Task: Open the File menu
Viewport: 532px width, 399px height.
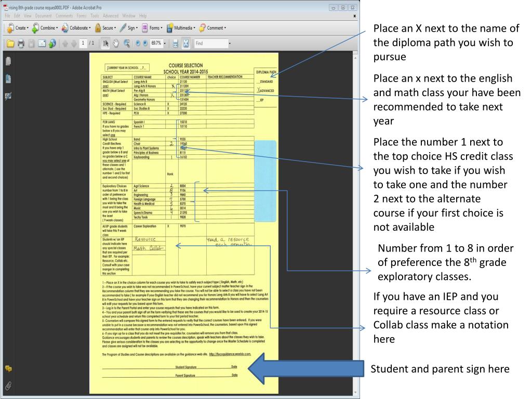Action: point(7,16)
